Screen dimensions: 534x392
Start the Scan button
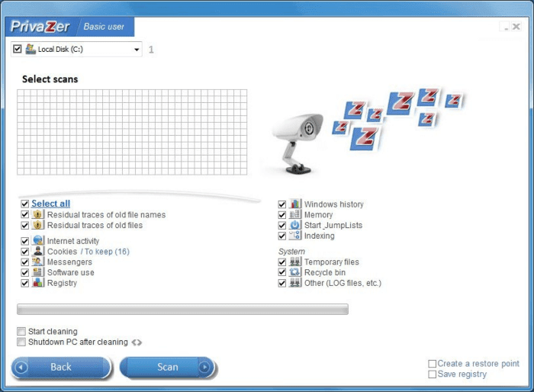pos(168,367)
